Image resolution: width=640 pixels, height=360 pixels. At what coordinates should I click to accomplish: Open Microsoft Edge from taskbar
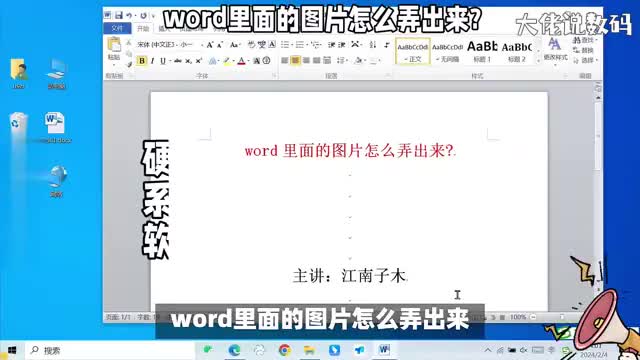(x=234, y=350)
